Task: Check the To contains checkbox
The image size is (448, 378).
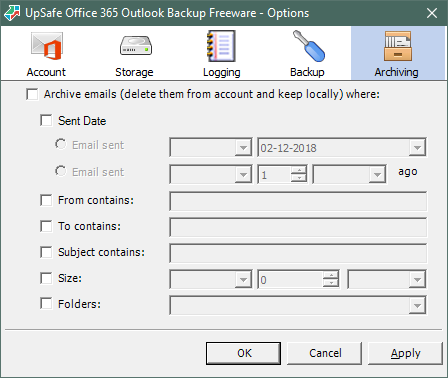Action: (46, 226)
